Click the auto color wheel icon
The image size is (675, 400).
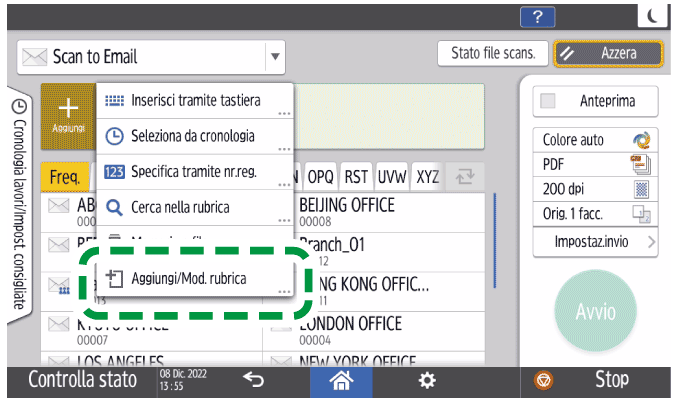[641, 140]
